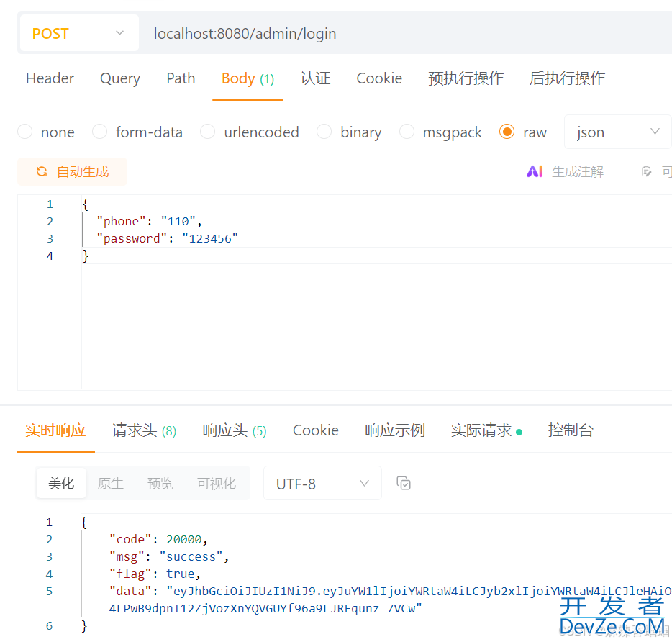
Task: Select the form-data radio button
Action: (99, 132)
